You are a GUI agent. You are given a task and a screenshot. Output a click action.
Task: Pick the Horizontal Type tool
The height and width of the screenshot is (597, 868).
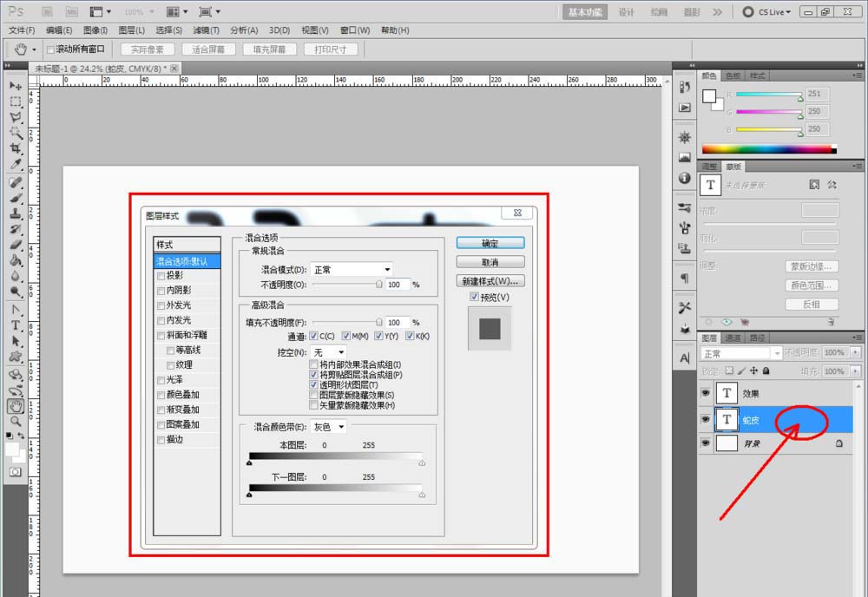click(16, 325)
